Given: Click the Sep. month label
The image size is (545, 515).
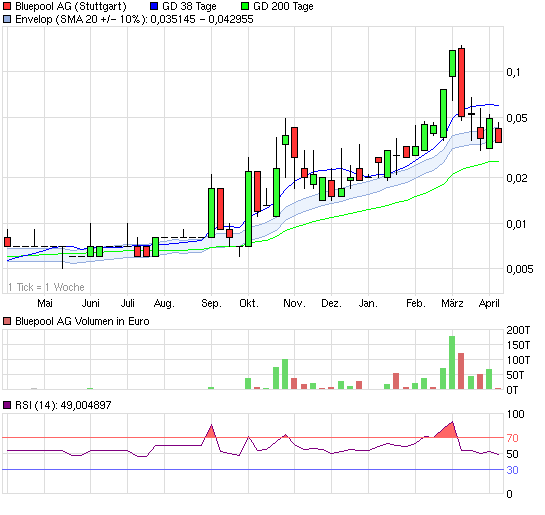Looking at the screenshot, I should coord(211,304).
